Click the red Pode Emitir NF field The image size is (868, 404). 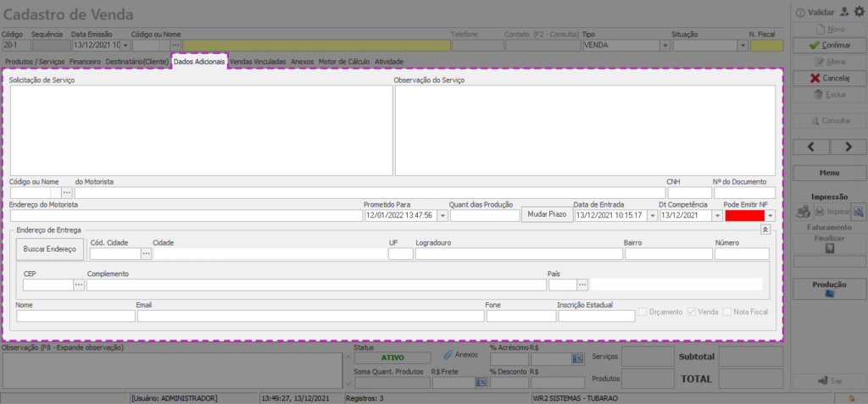(x=743, y=216)
